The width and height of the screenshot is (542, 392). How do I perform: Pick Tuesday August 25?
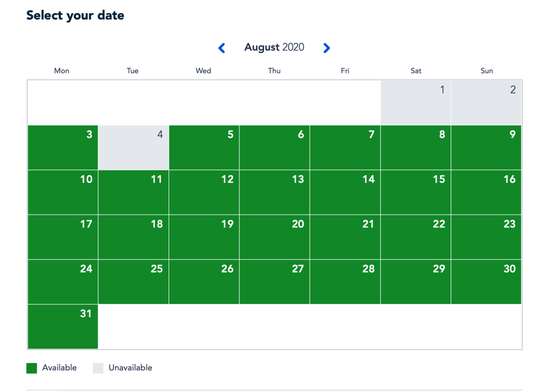click(133, 282)
